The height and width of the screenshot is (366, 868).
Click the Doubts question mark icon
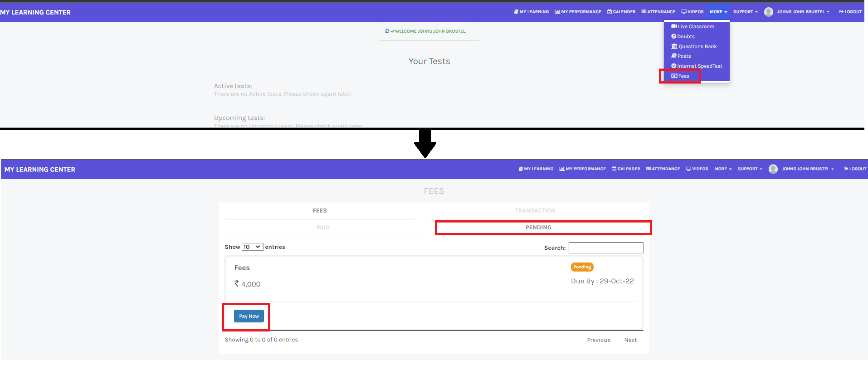(x=674, y=36)
